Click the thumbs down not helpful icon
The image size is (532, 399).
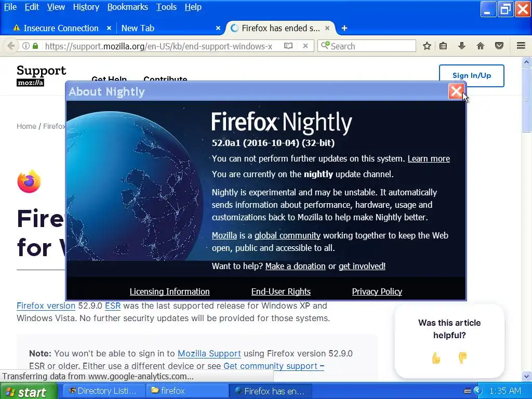[x=462, y=357]
